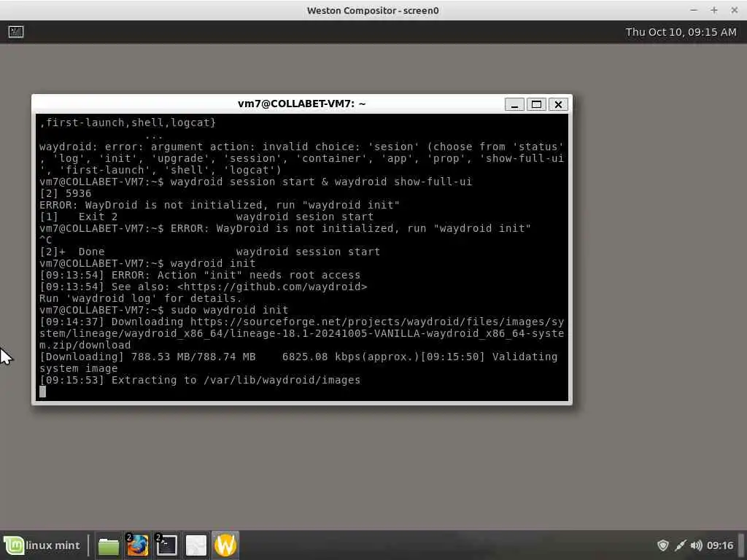
Task: Click the '[2] 5936' job line
Action: (x=65, y=193)
